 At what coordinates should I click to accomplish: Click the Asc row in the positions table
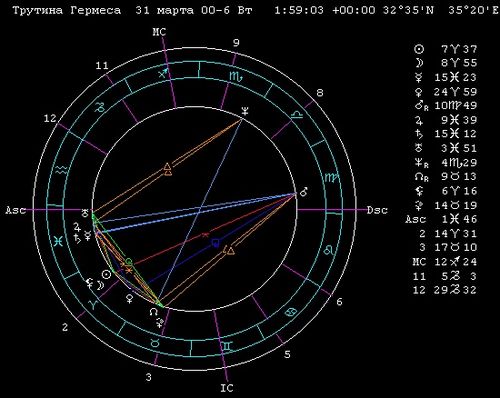(442, 219)
